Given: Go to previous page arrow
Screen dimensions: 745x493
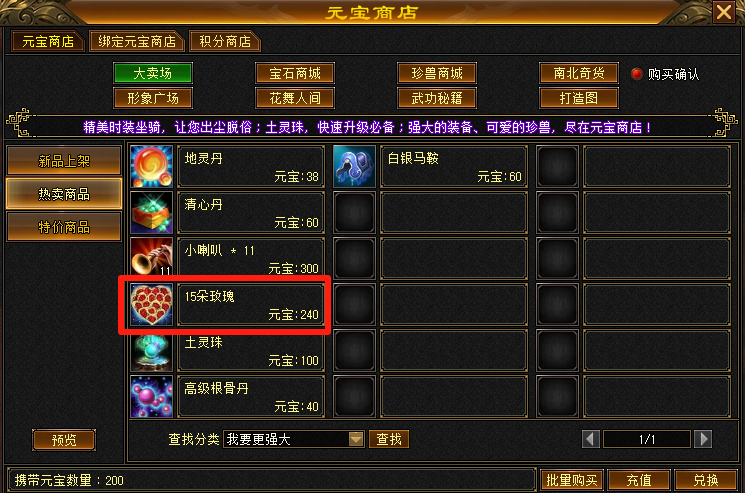Looking at the screenshot, I should click(591, 439).
